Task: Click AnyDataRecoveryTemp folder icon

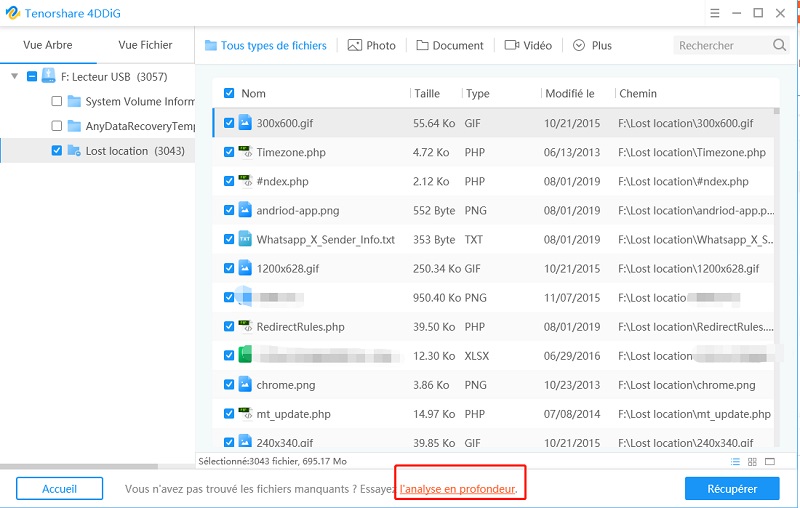Action: [x=74, y=125]
